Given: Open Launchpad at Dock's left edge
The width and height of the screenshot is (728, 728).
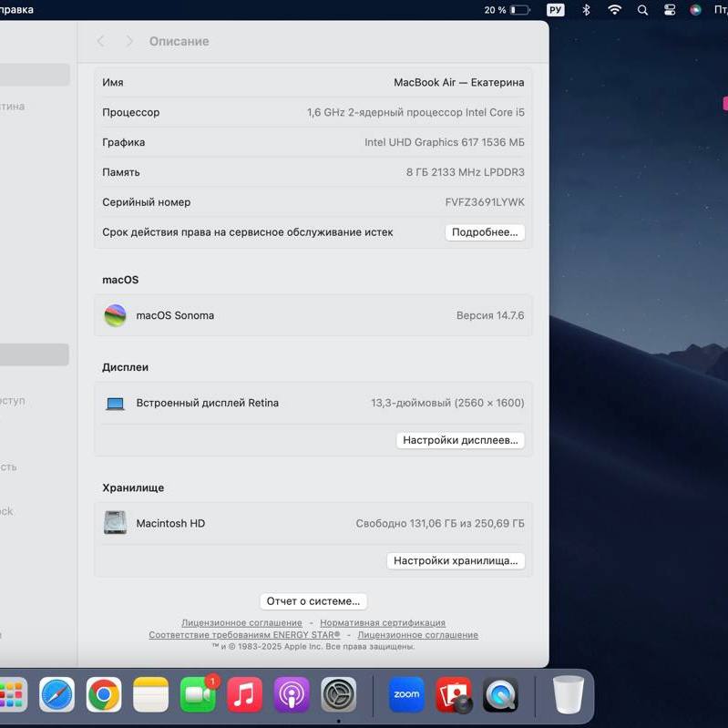Looking at the screenshot, I should (x=13, y=694).
